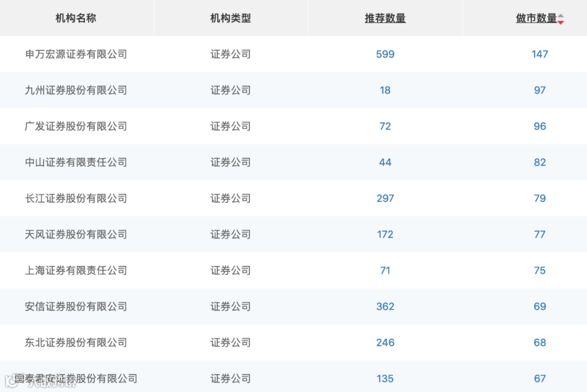Viewport: 587px width, 392px height.
Task: Select 证券公司 type in 长江证券 row
Action: (x=230, y=198)
